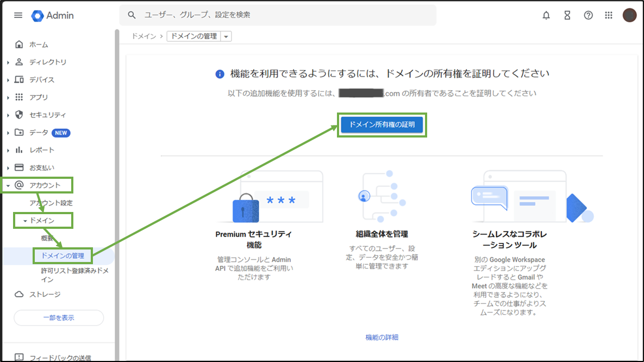
Task: Click the デバイス devices icon
Action: (x=19, y=79)
